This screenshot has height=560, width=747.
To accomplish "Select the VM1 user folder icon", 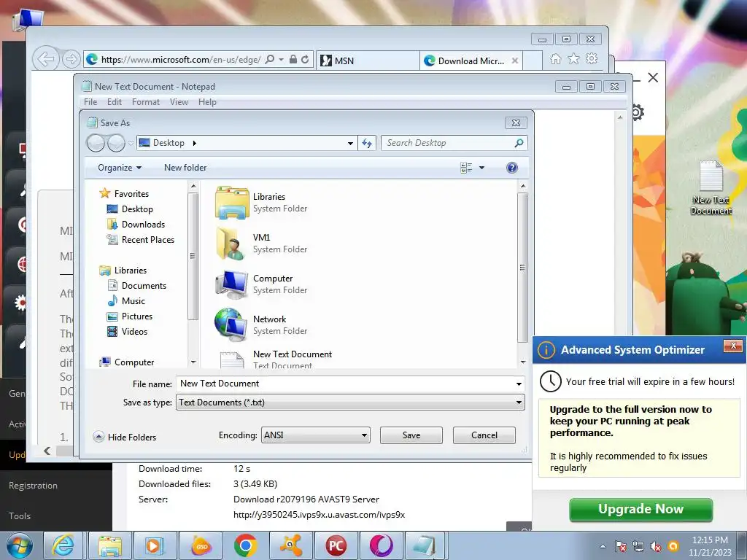I will [x=231, y=243].
